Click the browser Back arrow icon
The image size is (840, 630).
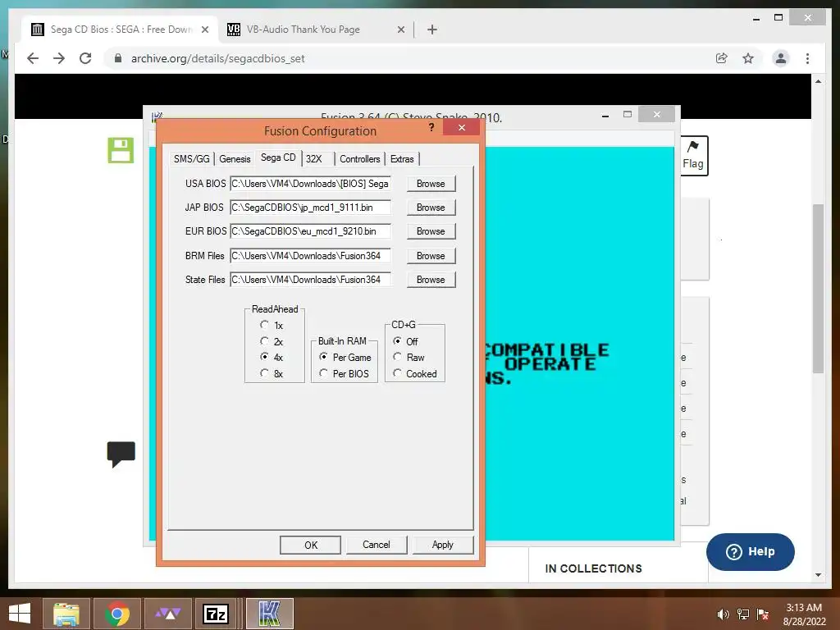click(33, 58)
